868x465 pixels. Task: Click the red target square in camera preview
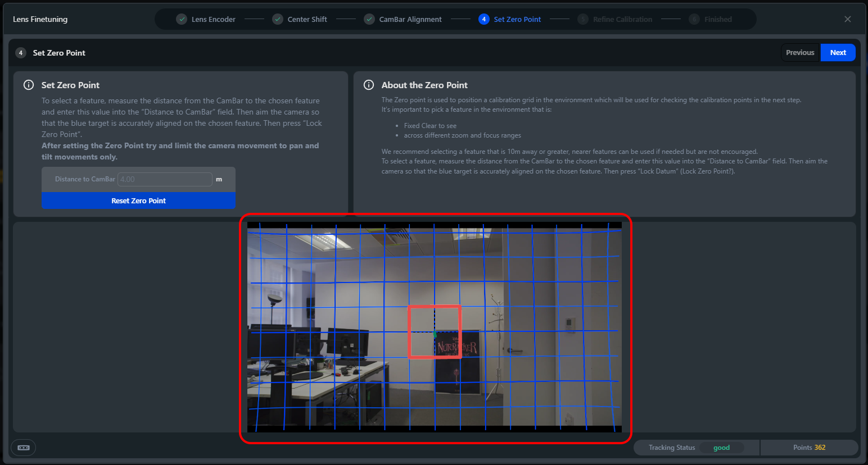tap(435, 332)
